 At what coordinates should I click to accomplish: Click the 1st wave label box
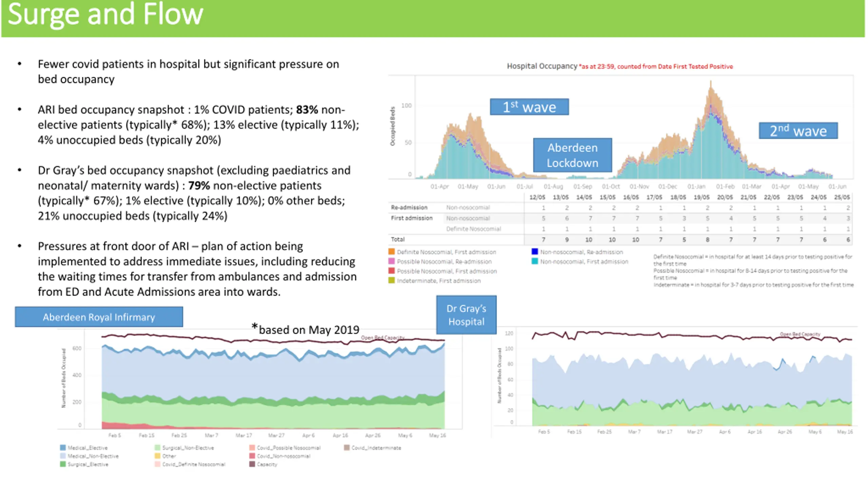point(529,107)
